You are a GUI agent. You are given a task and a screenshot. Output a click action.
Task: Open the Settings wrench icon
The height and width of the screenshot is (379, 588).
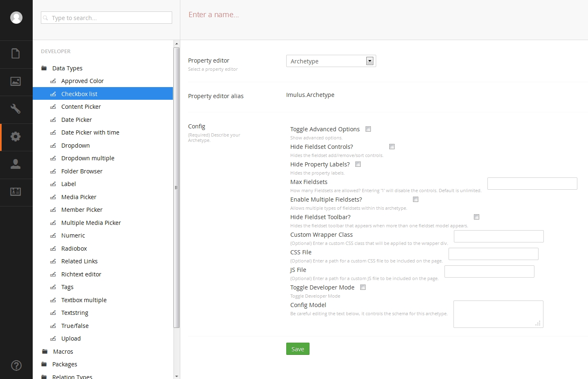[x=16, y=109]
